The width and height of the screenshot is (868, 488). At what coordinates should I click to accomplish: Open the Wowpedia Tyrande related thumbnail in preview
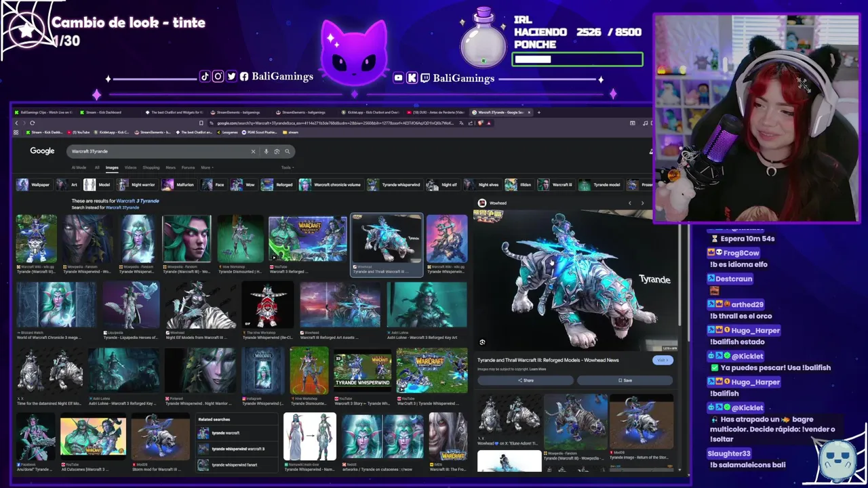click(x=575, y=422)
